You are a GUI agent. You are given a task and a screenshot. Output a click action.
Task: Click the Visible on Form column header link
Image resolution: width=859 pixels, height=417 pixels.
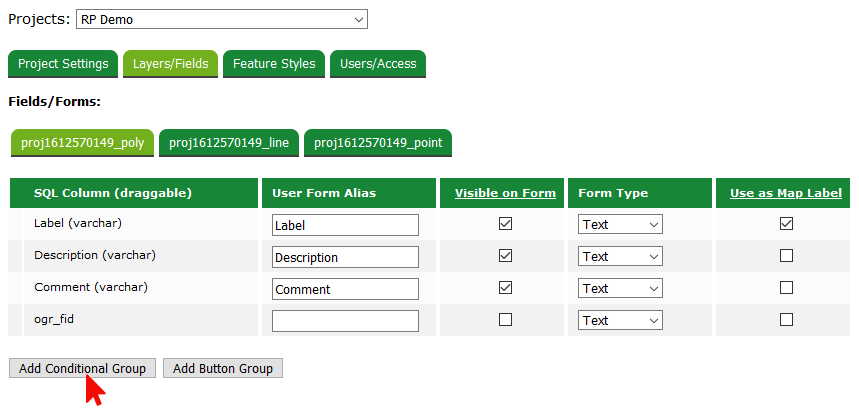point(505,193)
